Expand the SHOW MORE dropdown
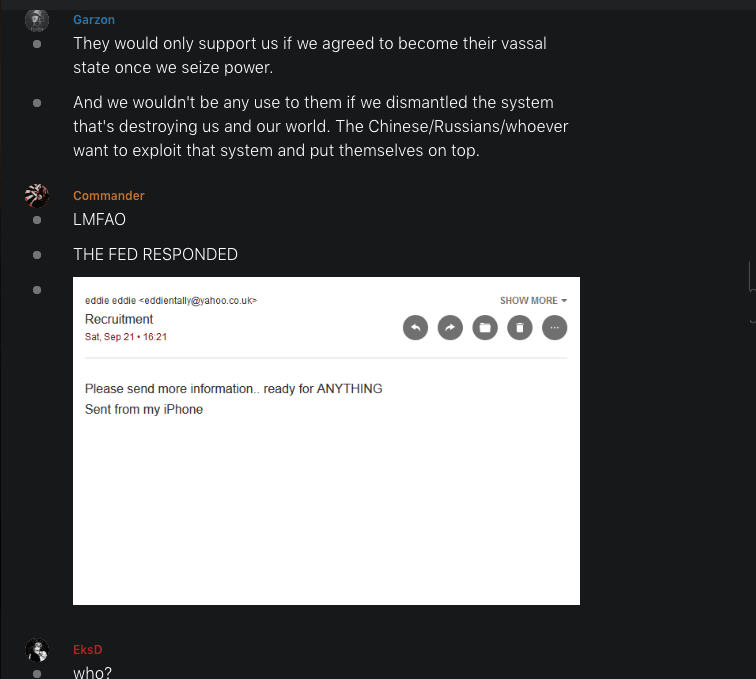756x679 pixels. 533,300
